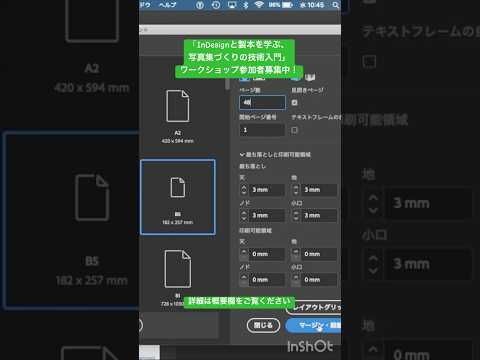Viewport: 480px width, 360px height.
Task: Click the 開始ページ番号 start page field
Action: (x=262, y=130)
